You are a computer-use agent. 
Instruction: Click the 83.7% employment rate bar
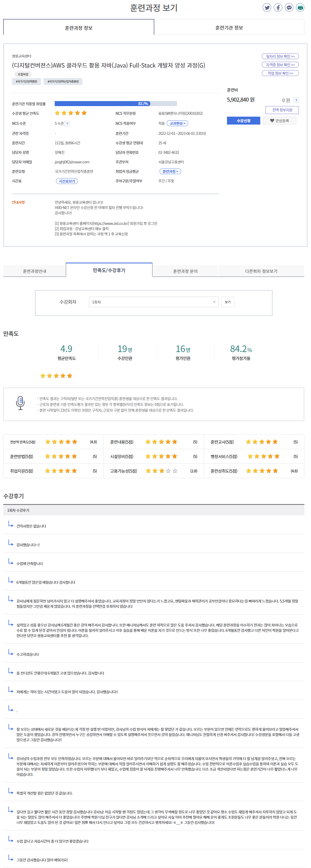pyautogui.click(x=116, y=104)
